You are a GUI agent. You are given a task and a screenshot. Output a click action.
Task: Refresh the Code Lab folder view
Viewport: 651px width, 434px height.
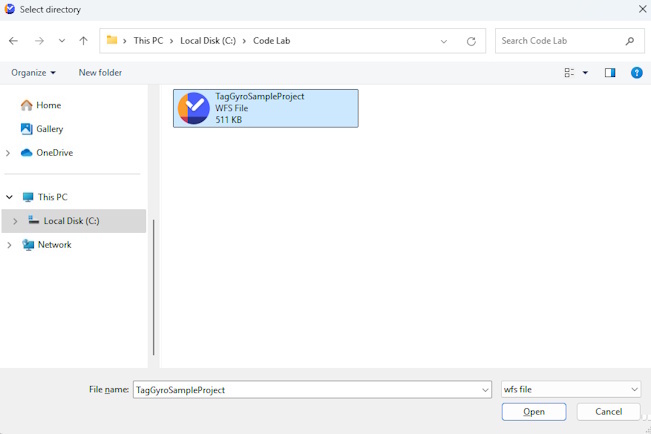pyautogui.click(x=471, y=41)
